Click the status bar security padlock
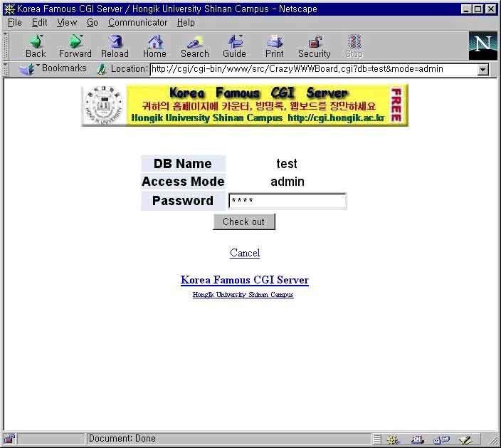501x448 pixels. 9,439
